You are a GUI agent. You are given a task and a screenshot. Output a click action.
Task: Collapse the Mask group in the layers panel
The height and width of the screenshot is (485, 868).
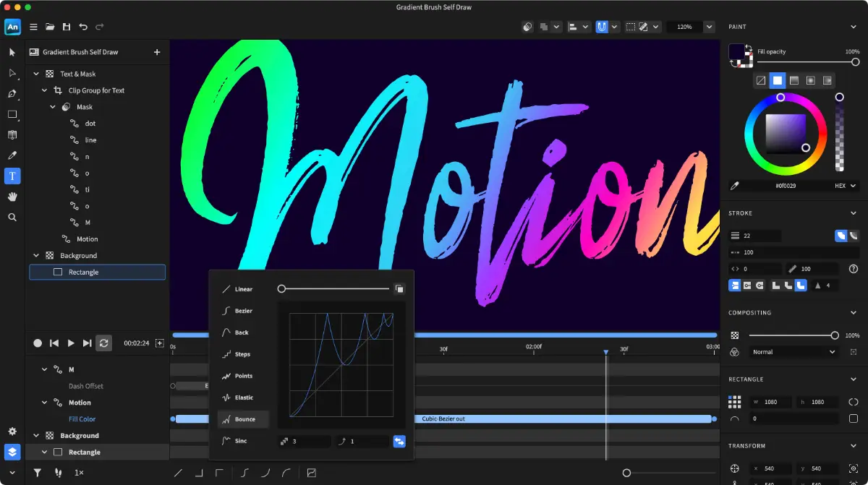point(52,106)
